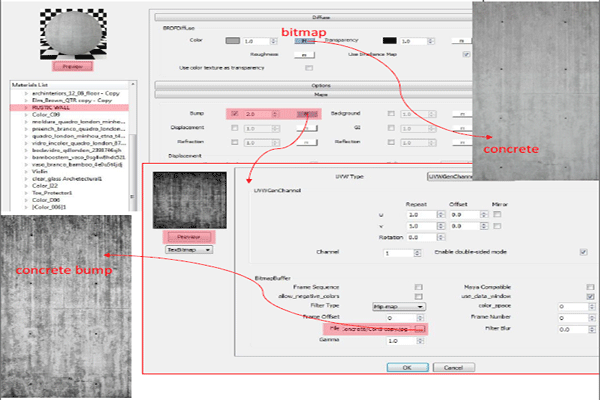Click the Materials List scroll-up arrow
Image resolution: width=600 pixels, height=400 pixels.
coord(133,84)
